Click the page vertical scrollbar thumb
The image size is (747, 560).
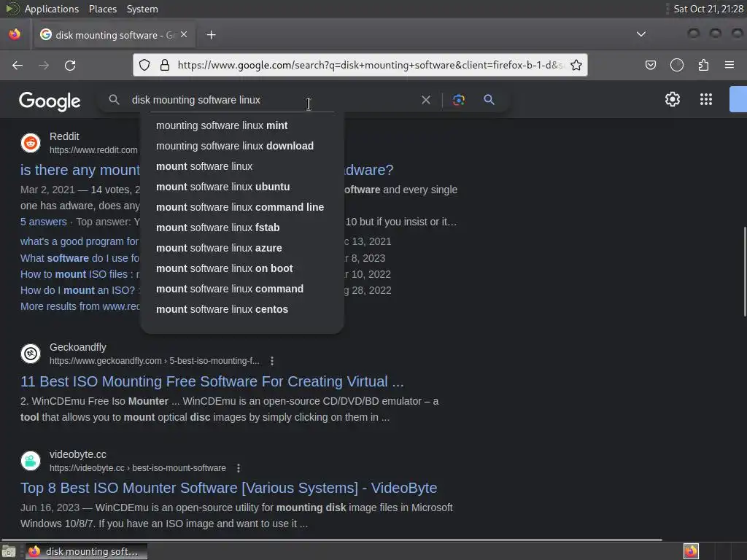pyautogui.click(x=745, y=271)
